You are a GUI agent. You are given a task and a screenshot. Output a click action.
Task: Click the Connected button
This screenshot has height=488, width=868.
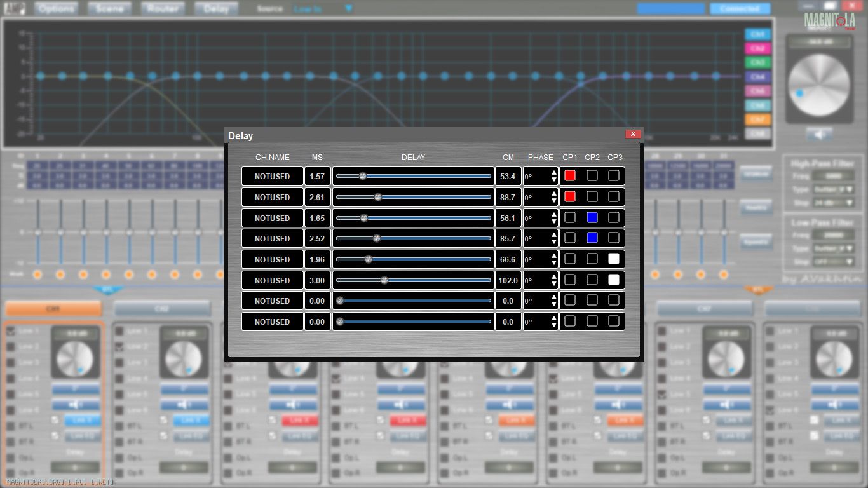[740, 8]
